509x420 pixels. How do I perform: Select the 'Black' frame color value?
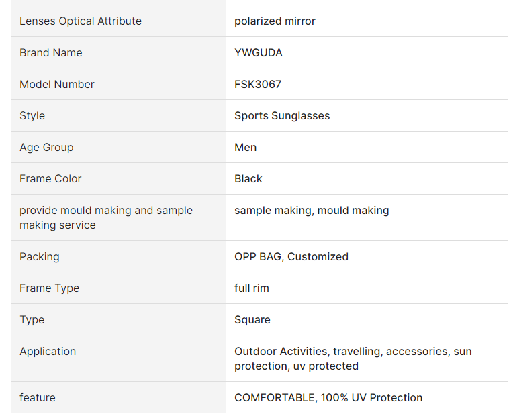(248, 179)
